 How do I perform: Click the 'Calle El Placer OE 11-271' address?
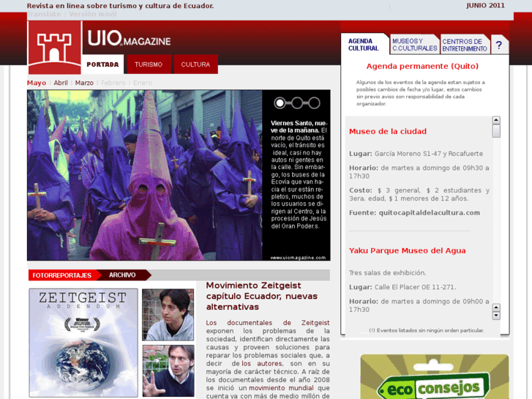(416, 287)
